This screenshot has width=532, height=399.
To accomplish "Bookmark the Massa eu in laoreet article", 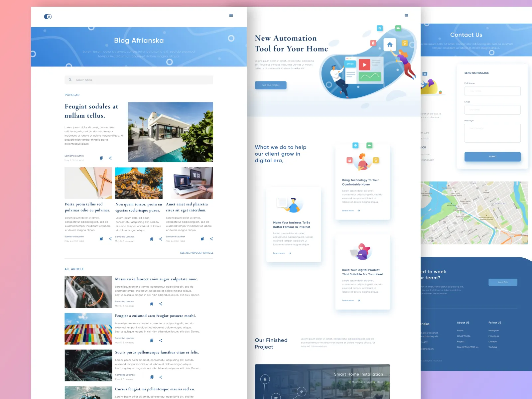I will click(152, 304).
